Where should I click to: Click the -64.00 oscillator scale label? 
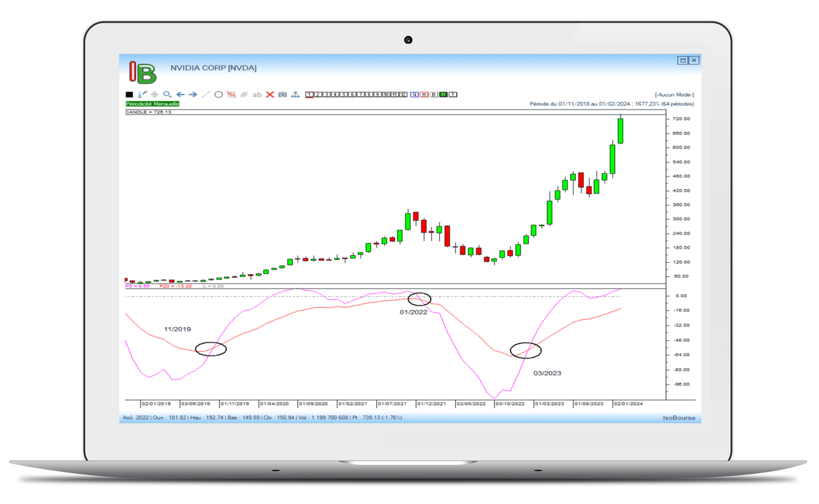[x=682, y=355]
